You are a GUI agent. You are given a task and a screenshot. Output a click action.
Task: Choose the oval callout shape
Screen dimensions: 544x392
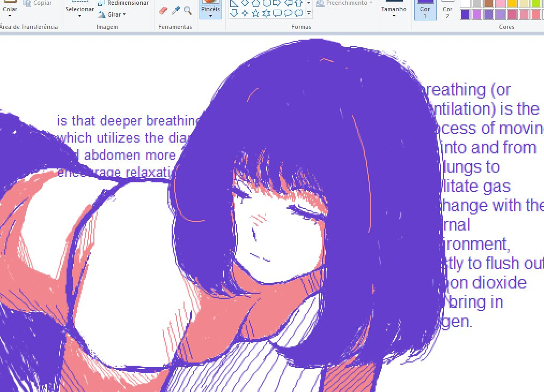pyautogui.click(x=288, y=13)
